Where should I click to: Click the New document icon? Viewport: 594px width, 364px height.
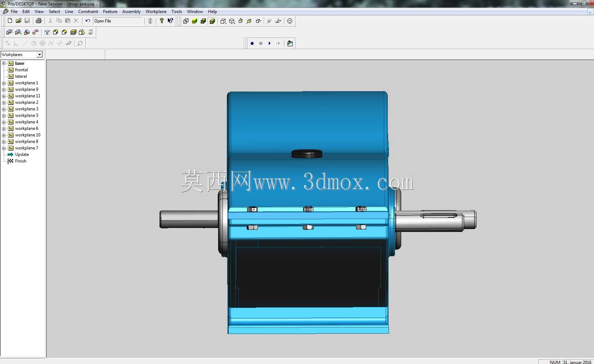tap(10, 21)
